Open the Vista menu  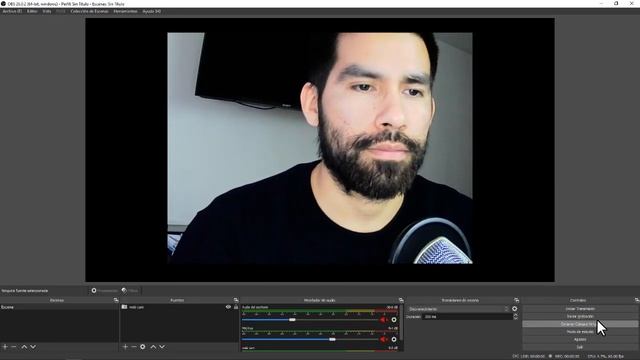click(47, 11)
